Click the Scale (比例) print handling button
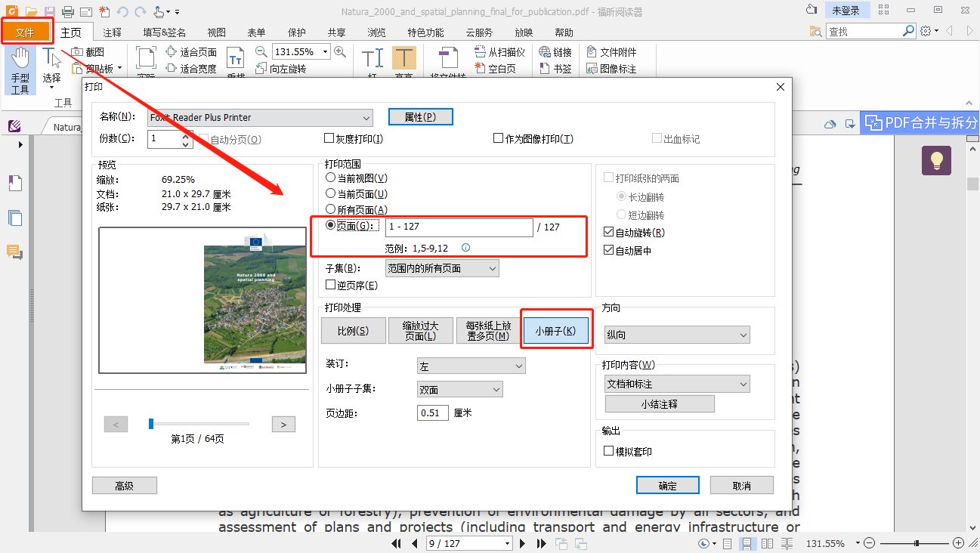Image resolution: width=980 pixels, height=553 pixels. point(353,331)
